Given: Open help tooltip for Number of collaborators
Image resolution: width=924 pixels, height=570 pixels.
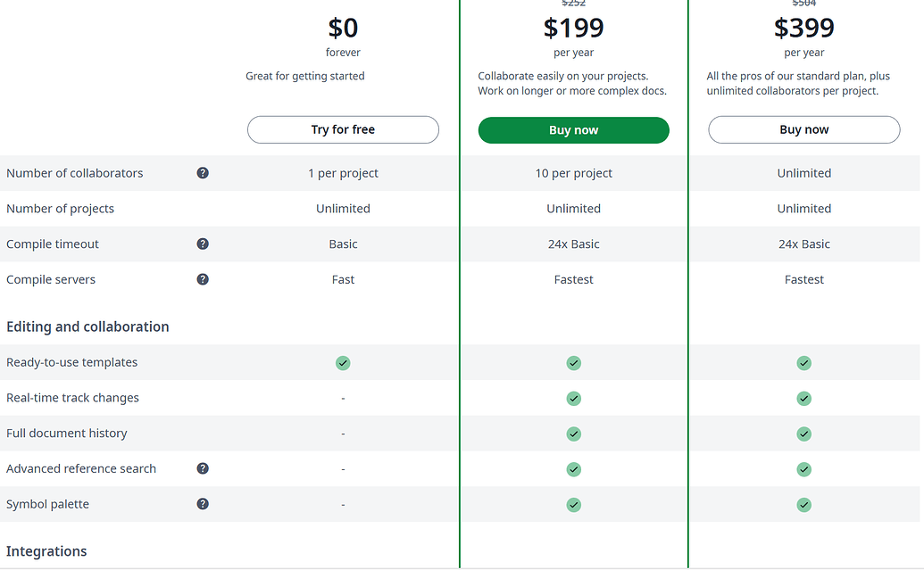Looking at the screenshot, I should pyautogui.click(x=203, y=173).
